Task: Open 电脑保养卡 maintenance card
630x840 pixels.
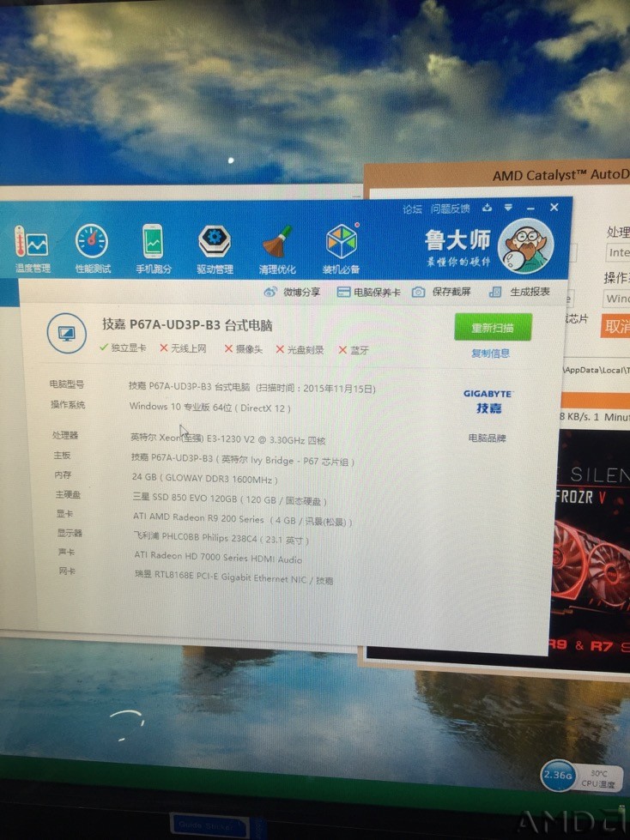Action: (x=368, y=293)
